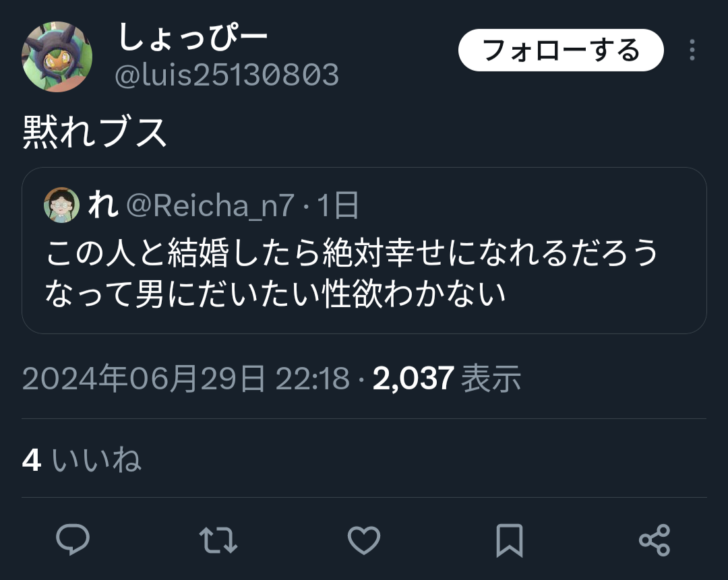Repost this tweet with retweet icon
The width and height of the screenshot is (728, 580).
(x=218, y=540)
